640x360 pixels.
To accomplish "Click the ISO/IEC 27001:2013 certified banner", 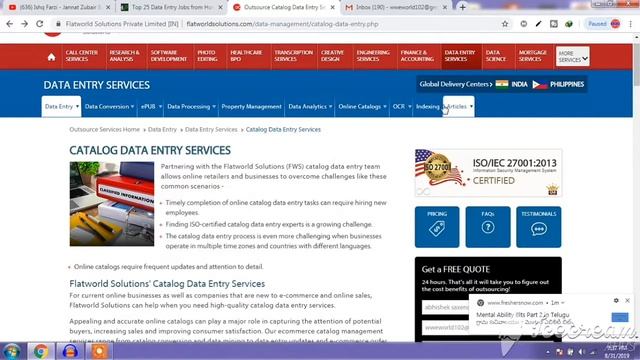I will pyautogui.click(x=488, y=173).
